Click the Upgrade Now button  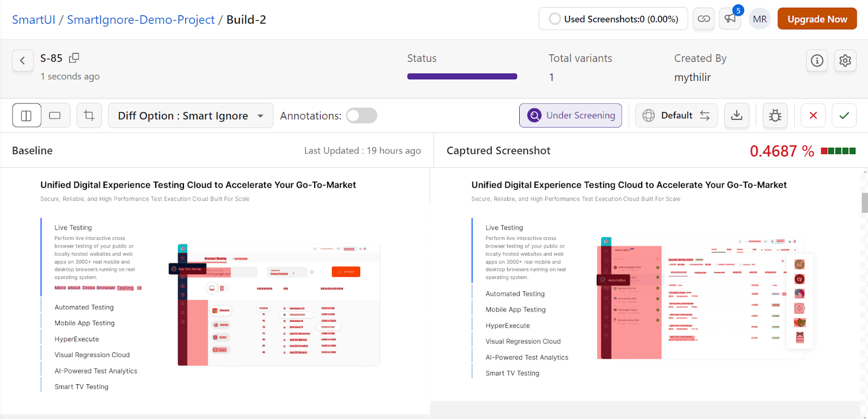tap(817, 19)
